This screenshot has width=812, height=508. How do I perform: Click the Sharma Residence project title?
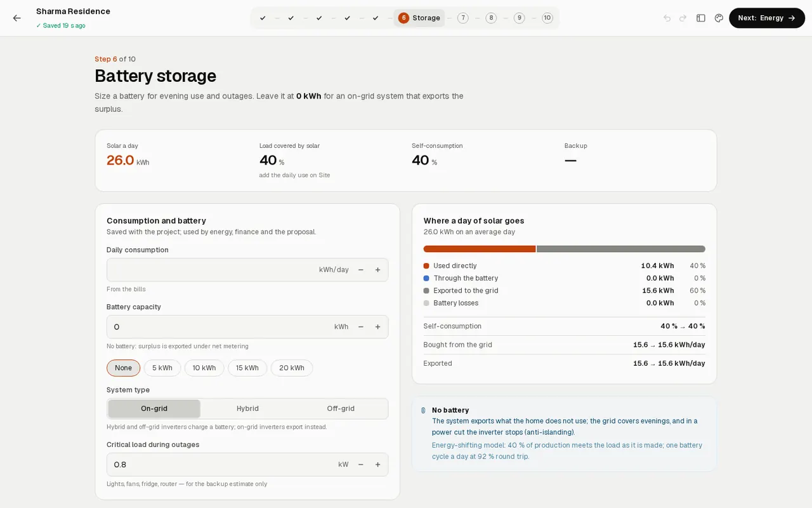tap(73, 11)
